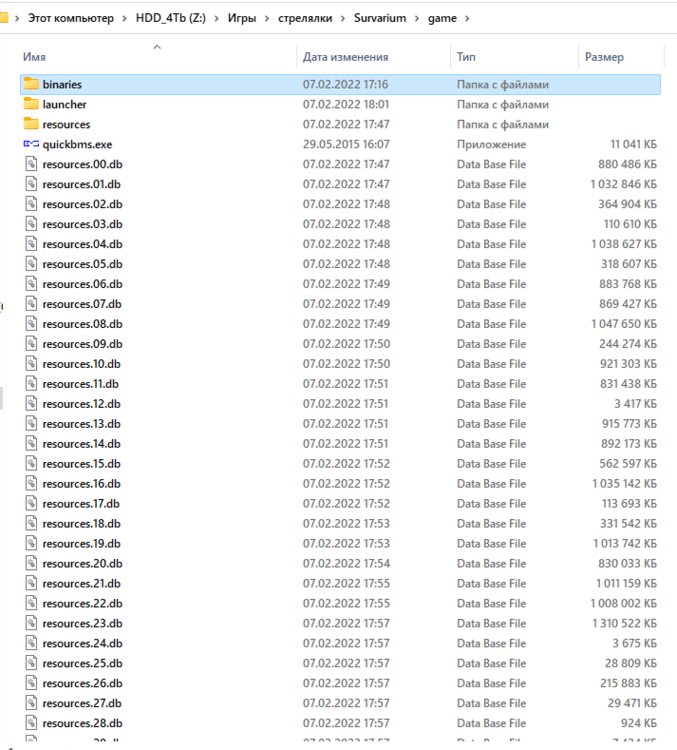The width and height of the screenshot is (677, 750).
Task: Click the type label Приложение
Action: click(x=491, y=144)
